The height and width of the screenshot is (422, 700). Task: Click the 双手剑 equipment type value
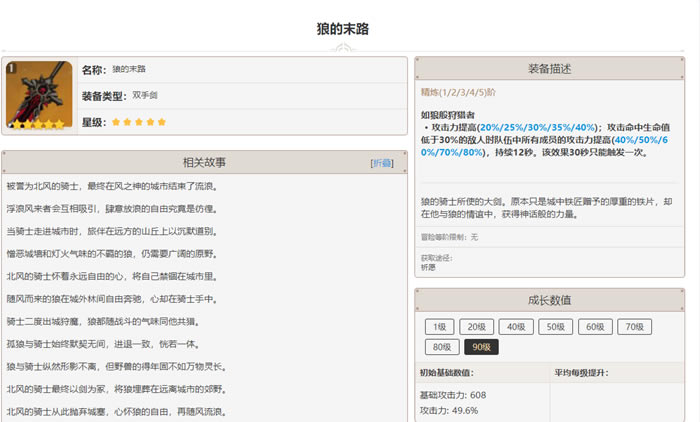point(145,96)
